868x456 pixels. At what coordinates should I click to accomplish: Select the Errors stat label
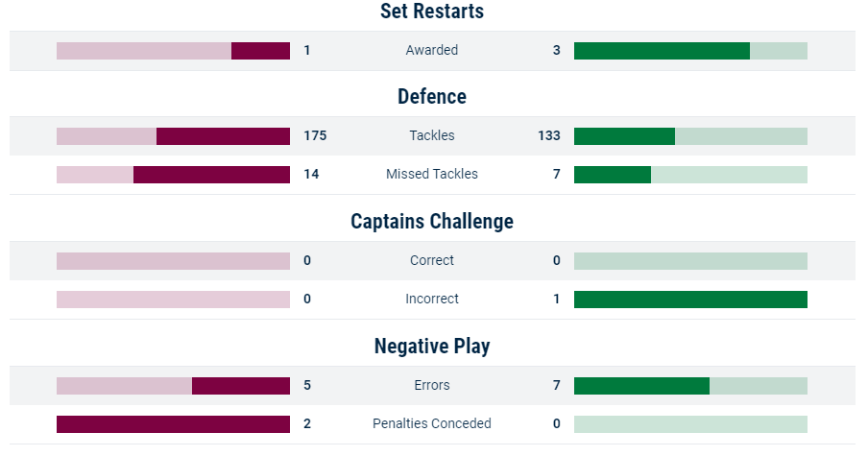tap(432, 385)
